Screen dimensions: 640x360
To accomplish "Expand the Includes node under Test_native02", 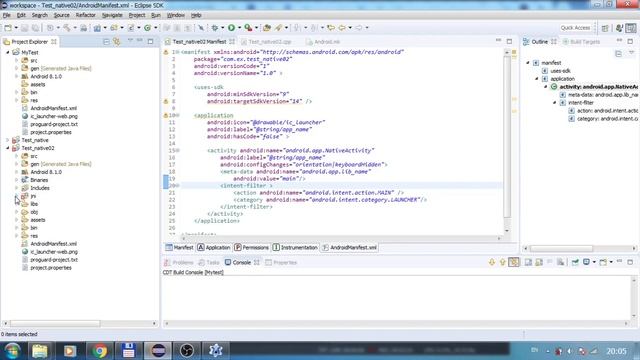I will (16, 188).
